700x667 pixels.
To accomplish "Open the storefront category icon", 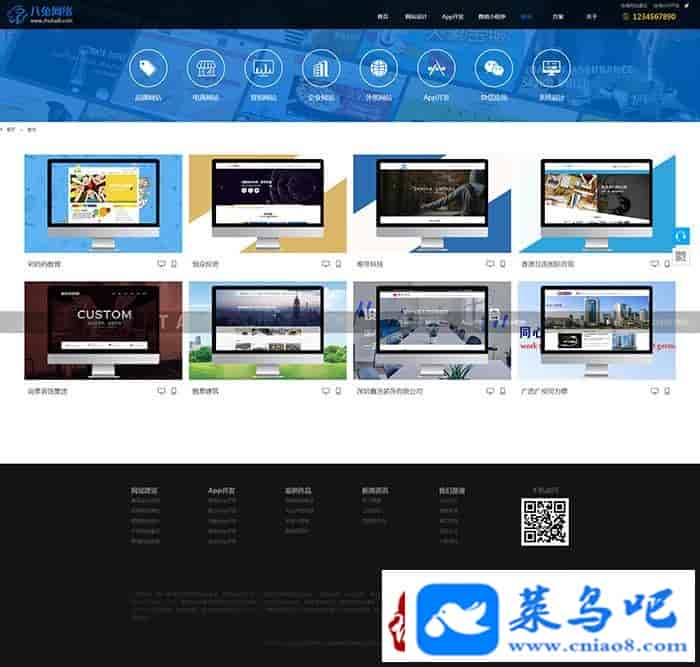I will [206, 68].
